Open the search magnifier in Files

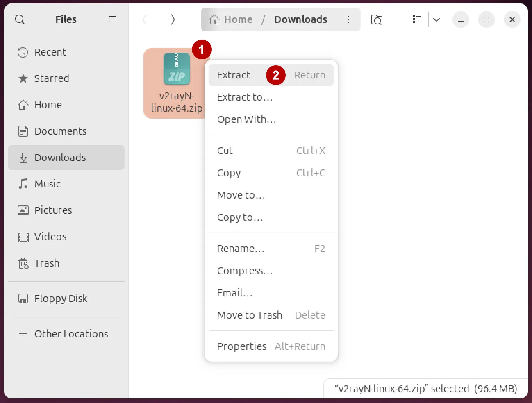20,19
